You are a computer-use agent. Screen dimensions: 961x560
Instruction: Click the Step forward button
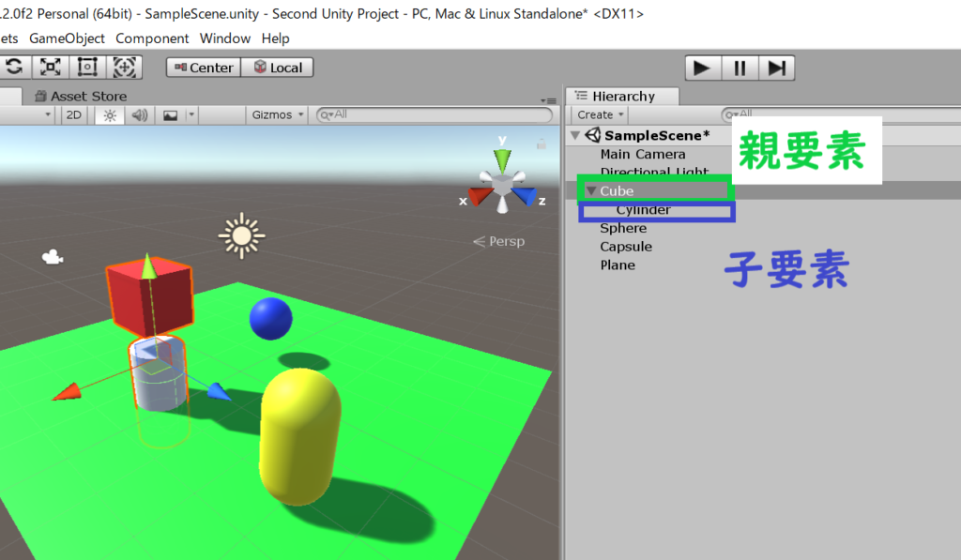(776, 68)
